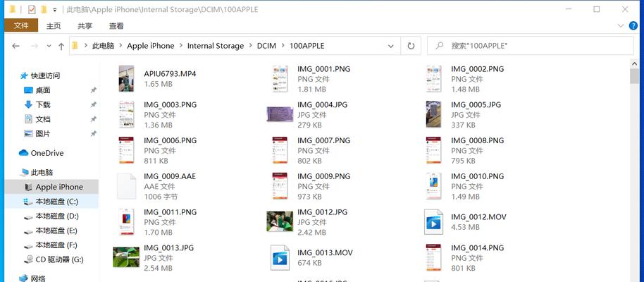This screenshot has height=282, width=644.
Task: Open the Help question mark icon
Action: click(x=633, y=25)
